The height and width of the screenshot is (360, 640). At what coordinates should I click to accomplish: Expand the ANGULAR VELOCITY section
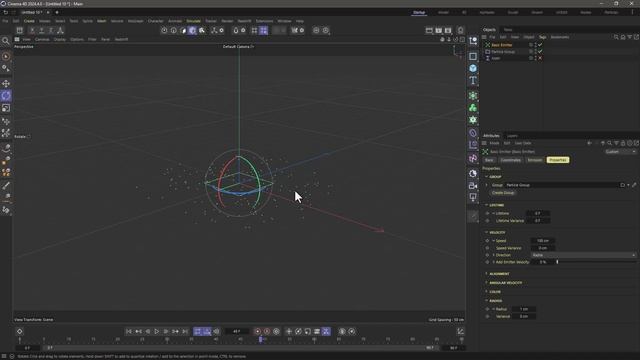(487, 282)
